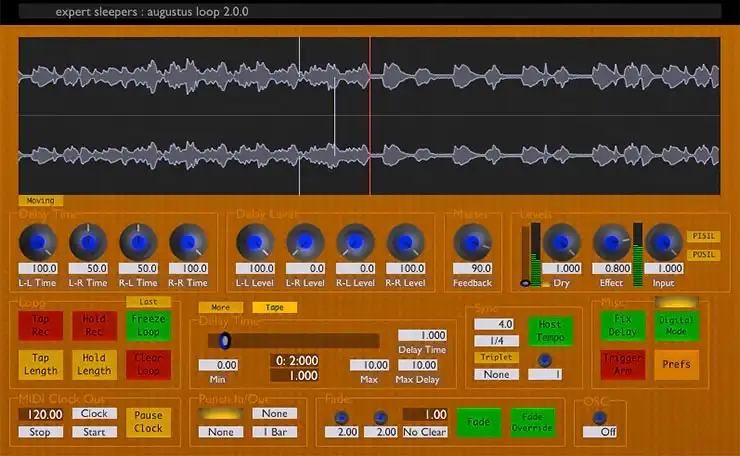Click the Hold Rec button
Screen dimensions: 740x456
pyautogui.click(x=94, y=325)
